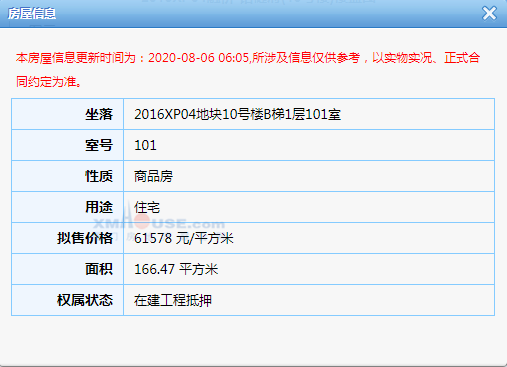507x367 pixels.
Task: Click area value 166.47 平方米
Action: [x=176, y=269]
